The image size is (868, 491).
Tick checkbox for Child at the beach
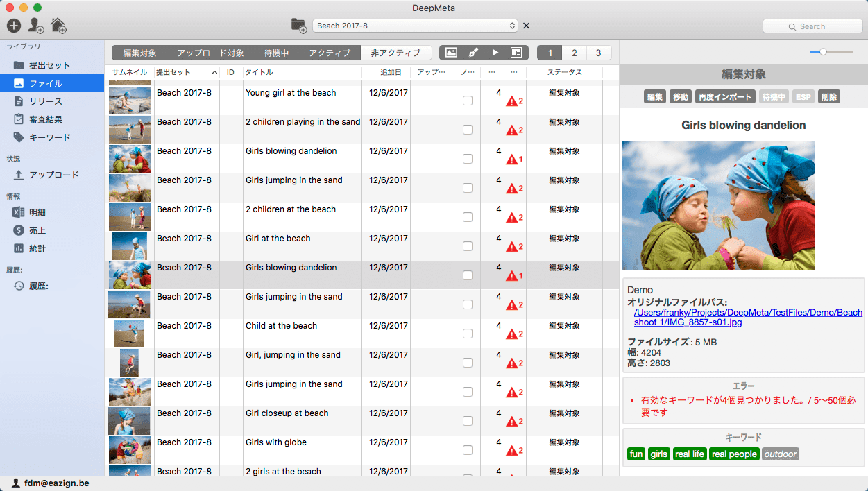click(468, 334)
